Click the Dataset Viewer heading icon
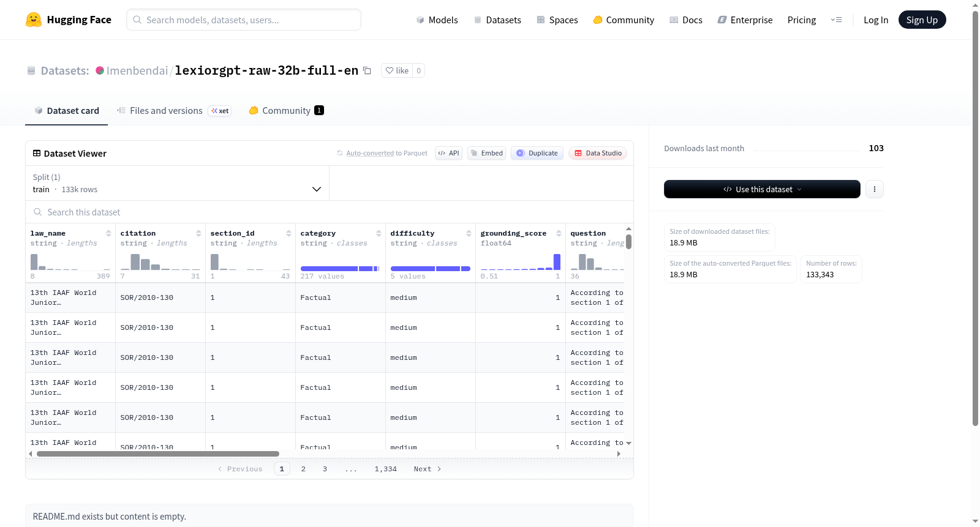The image size is (980, 527). coord(37,153)
